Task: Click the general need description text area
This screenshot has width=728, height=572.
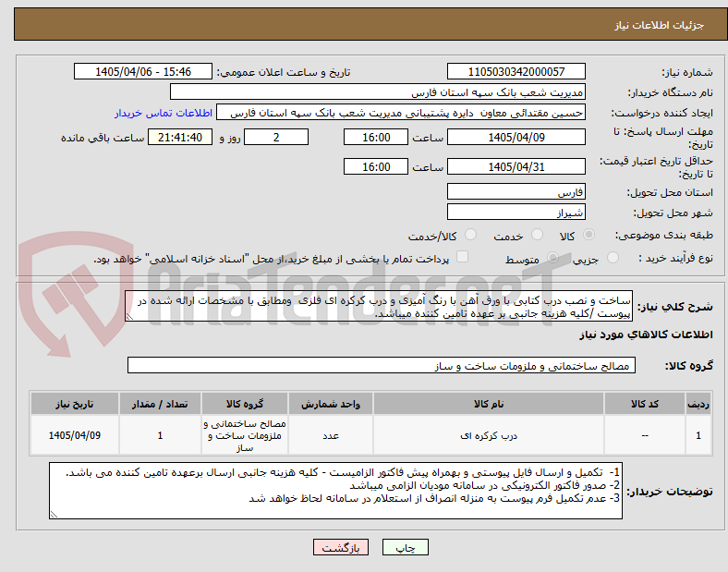Action: coord(379,307)
